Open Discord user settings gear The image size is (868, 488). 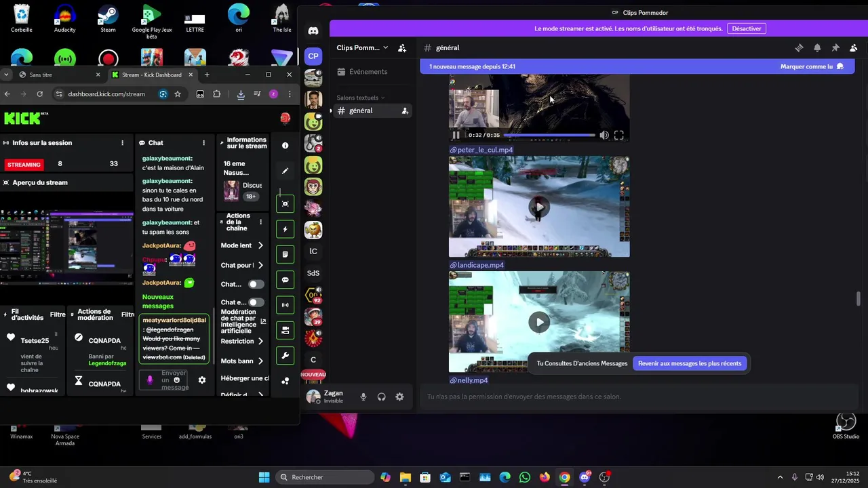tap(399, 396)
